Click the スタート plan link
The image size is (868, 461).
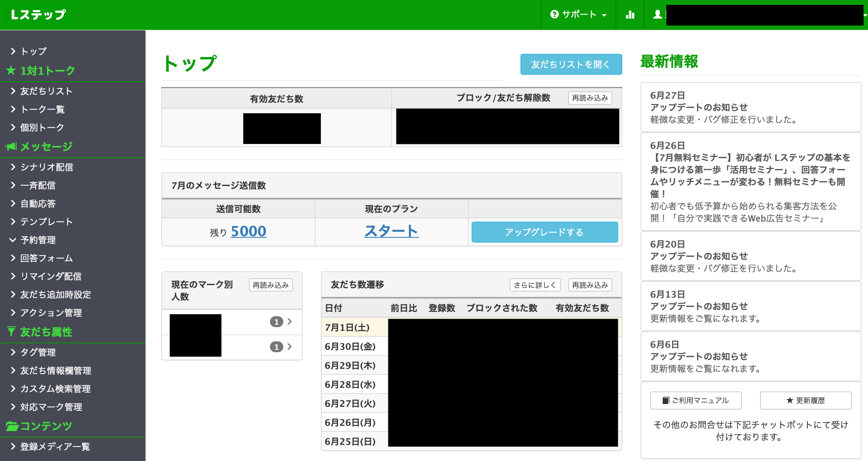click(392, 231)
